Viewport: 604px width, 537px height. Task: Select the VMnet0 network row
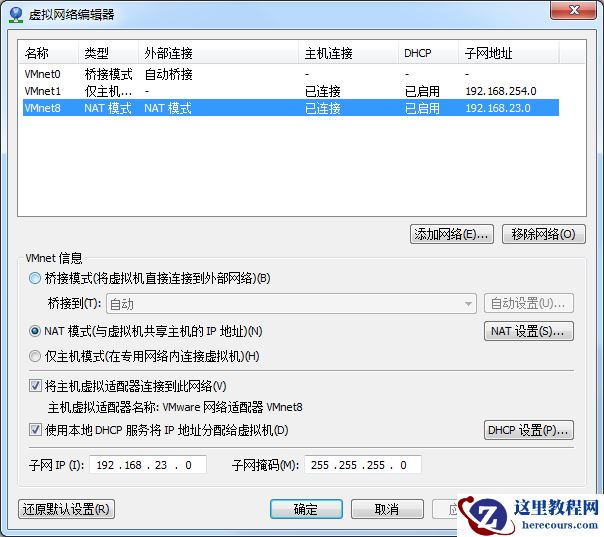[291, 74]
